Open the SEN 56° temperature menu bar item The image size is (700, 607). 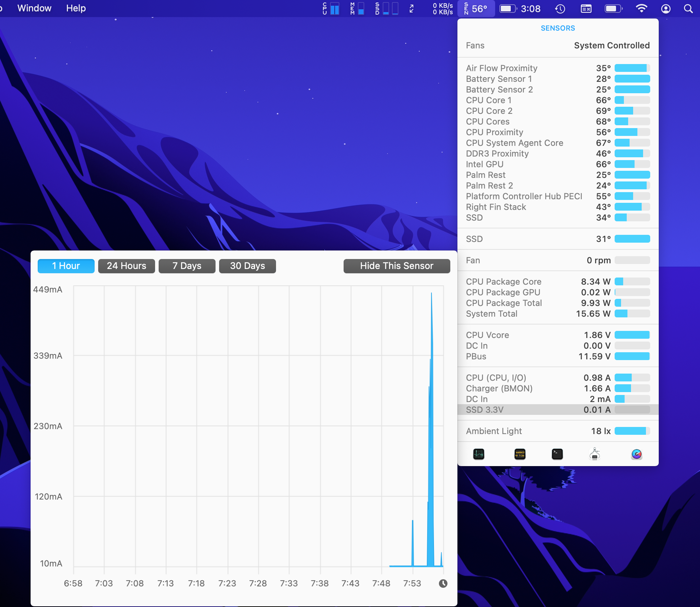point(476,8)
